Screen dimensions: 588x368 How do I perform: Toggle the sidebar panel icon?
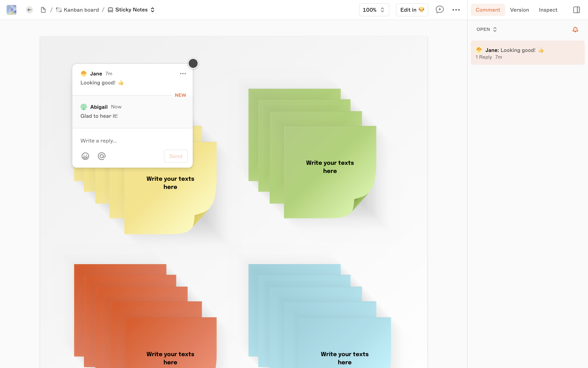point(576,10)
